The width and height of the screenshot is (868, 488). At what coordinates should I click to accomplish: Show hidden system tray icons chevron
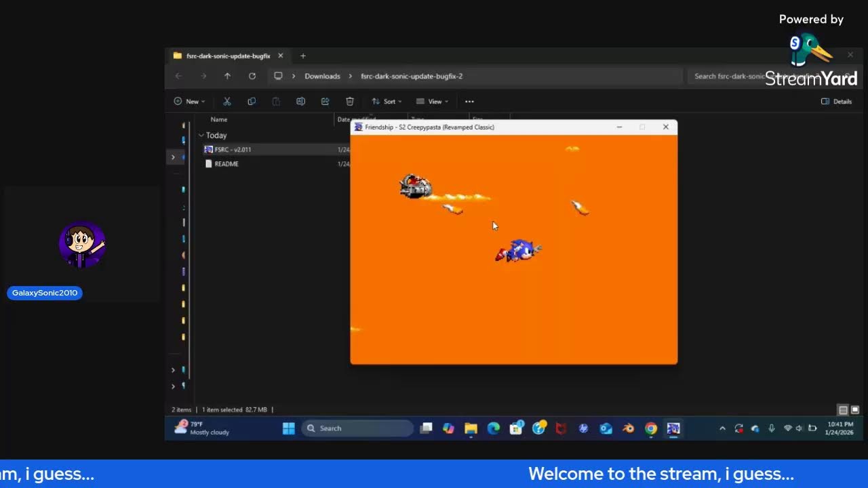coord(722,428)
